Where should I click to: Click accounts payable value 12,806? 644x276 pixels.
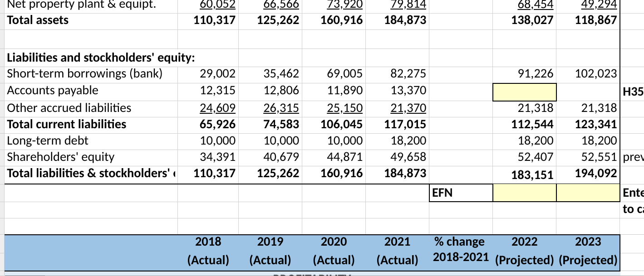tap(281, 91)
